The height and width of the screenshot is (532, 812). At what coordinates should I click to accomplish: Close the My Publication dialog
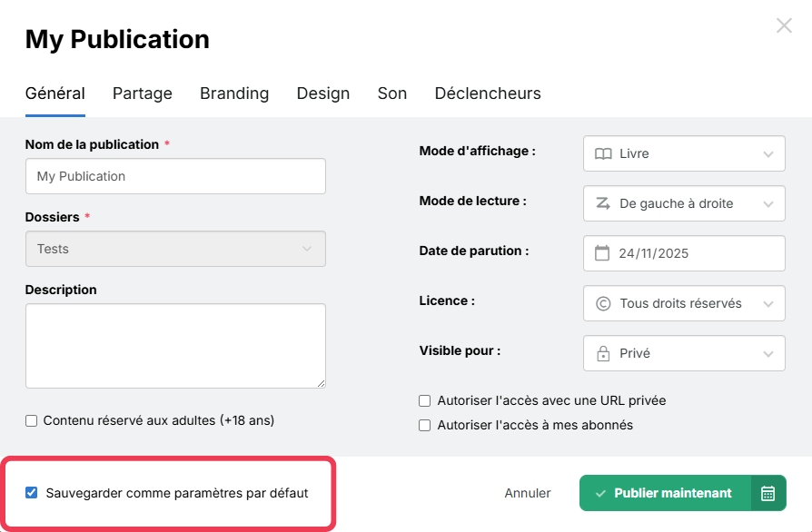784,25
